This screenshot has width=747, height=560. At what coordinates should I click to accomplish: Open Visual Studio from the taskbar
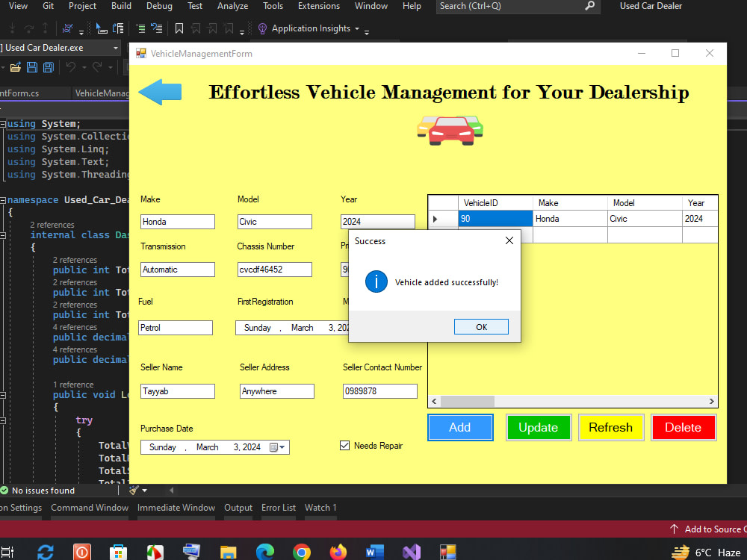pos(412,551)
